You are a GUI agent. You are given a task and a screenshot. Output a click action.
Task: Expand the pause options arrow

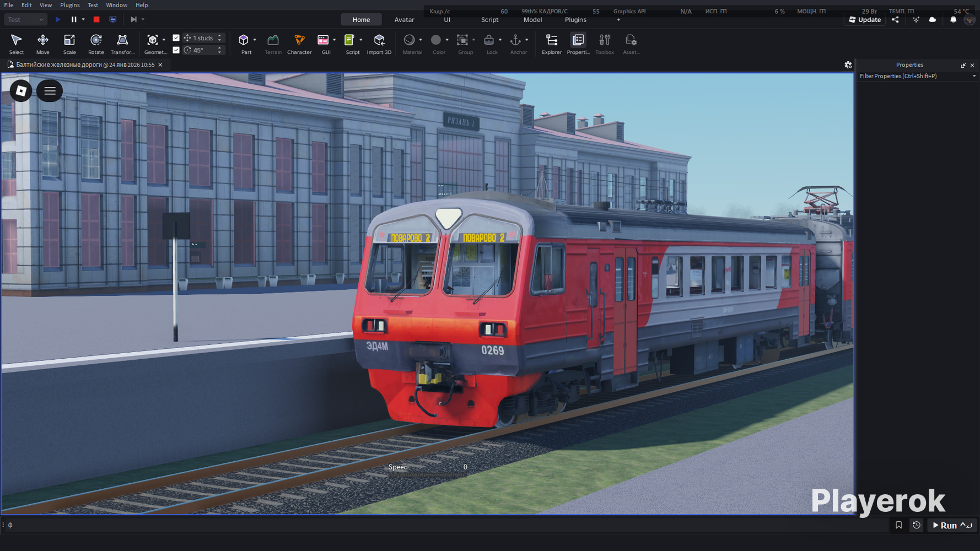point(83,20)
